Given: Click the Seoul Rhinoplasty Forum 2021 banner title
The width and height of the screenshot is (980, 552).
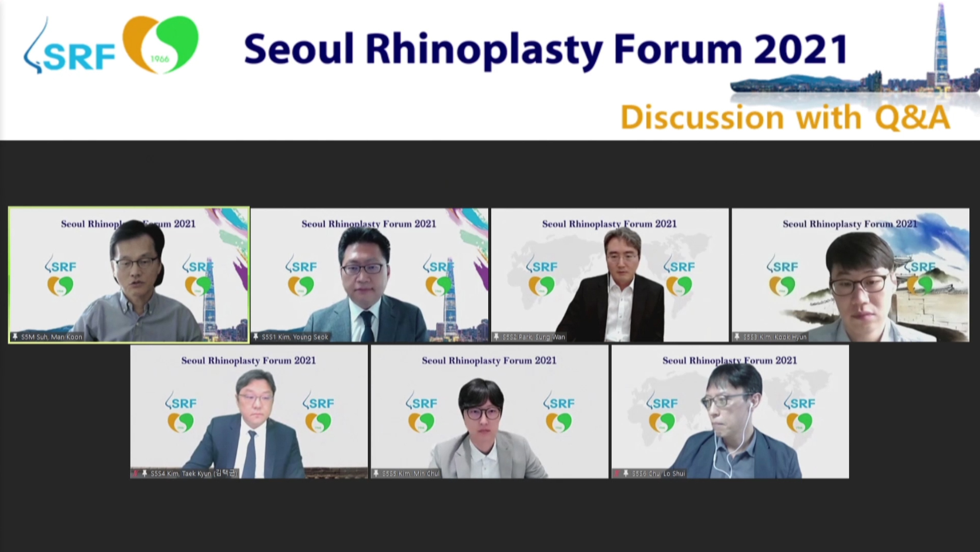Looking at the screenshot, I should pos(546,49).
